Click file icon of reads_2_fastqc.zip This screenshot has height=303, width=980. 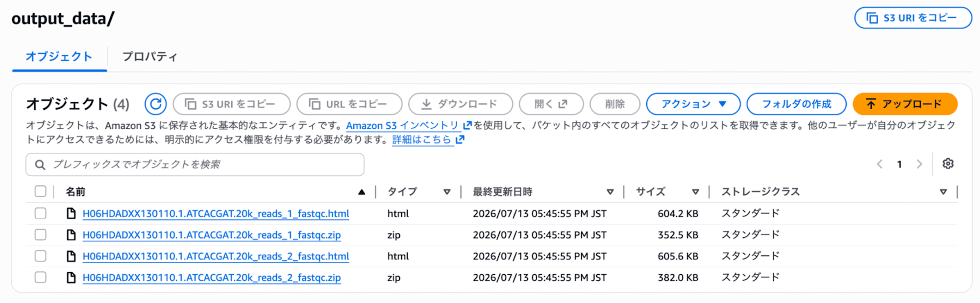pyautogui.click(x=71, y=278)
